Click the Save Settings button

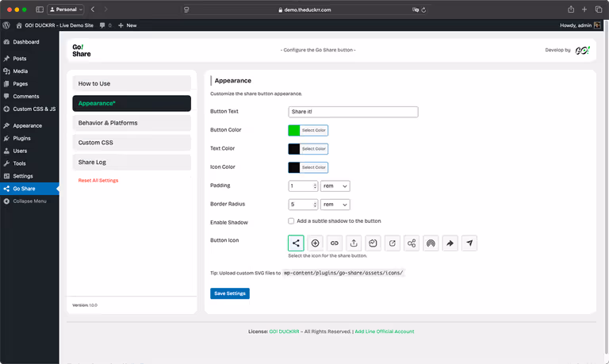tap(230, 293)
